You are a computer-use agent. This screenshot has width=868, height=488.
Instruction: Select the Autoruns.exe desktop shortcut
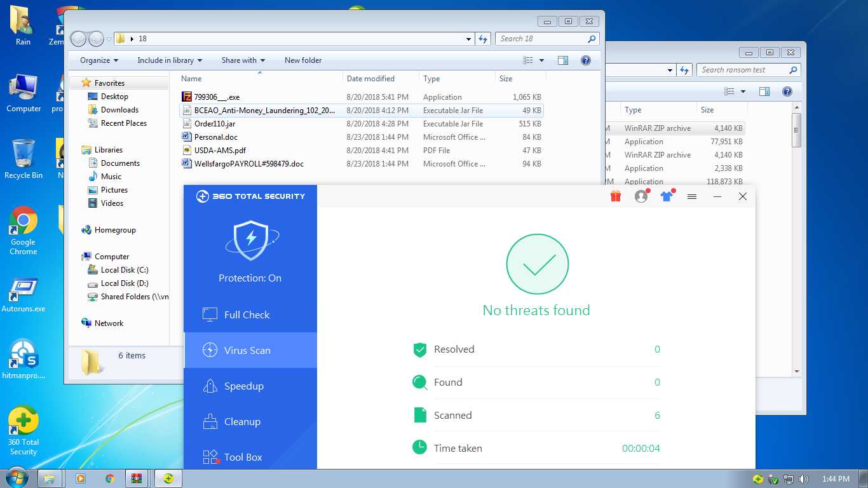click(24, 295)
